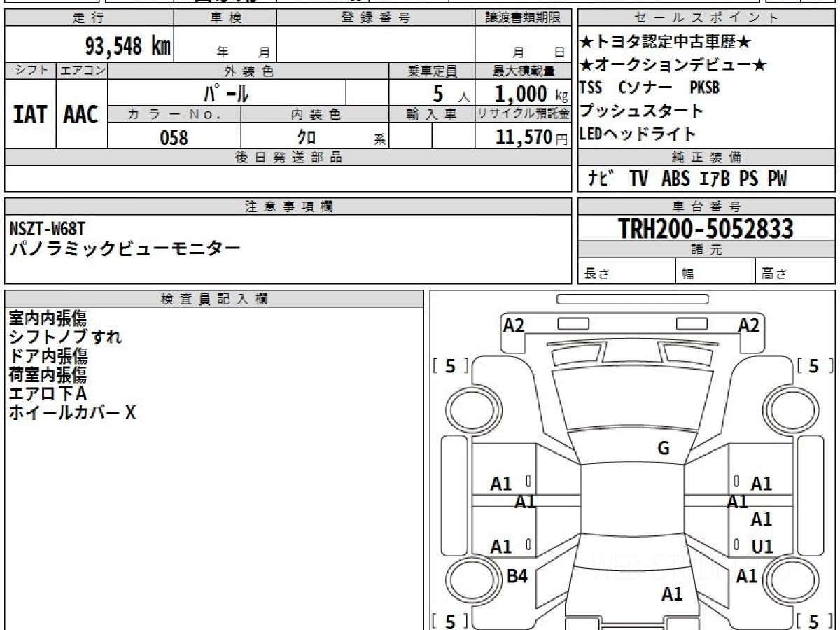Select the プッシュスタート entry
The height and width of the screenshot is (630, 840).
641,111
